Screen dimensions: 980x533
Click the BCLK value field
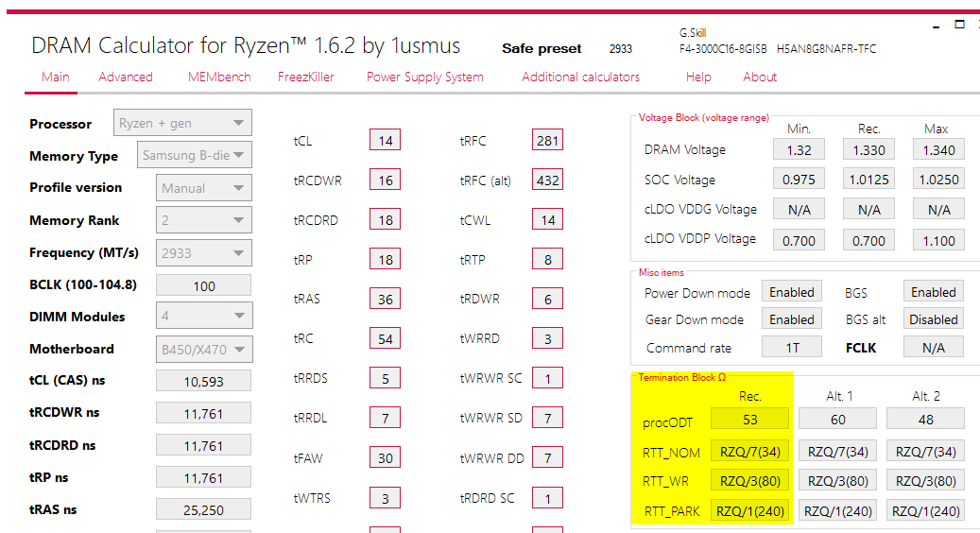click(x=204, y=285)
